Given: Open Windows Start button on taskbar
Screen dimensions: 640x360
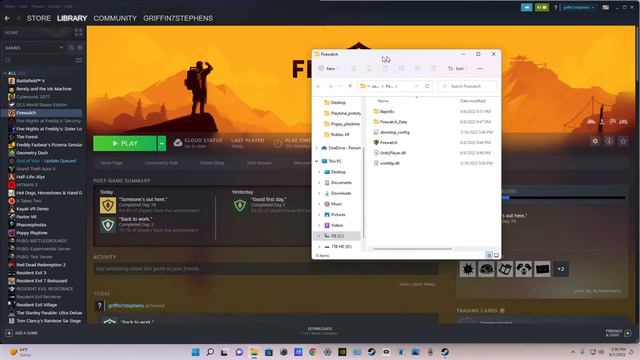Looking at the screenshot, I should click(x=196, y=352).
